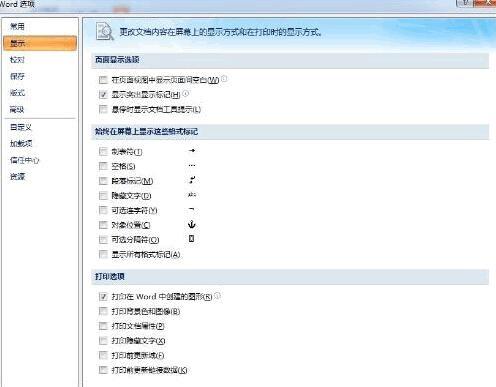Viewport: 496px width, 387px height.
Task: Click the 打印选项 section header
Action: 290,277
